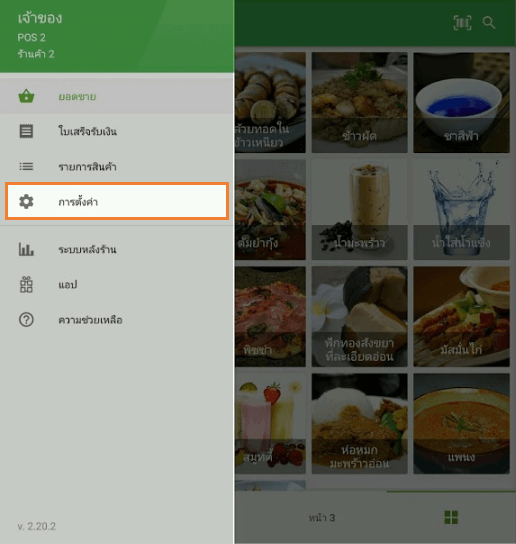Open การตั้งค่า highlighted menu item
The width and height of the screenshot is (516, 544).
[117, 202]
